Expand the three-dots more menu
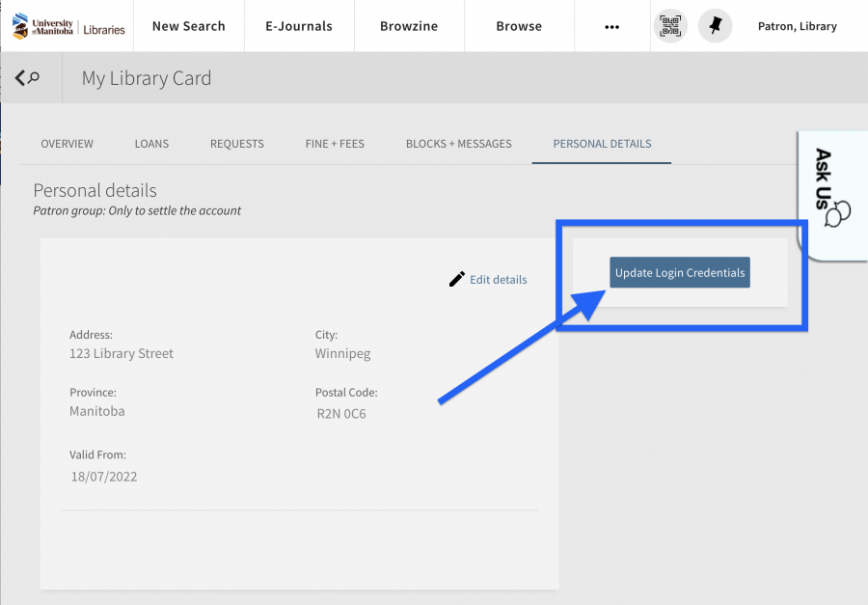 click(611, 26)
